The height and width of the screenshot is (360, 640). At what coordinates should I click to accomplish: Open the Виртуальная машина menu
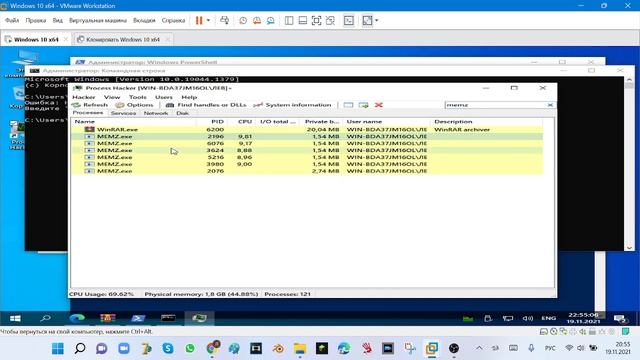pos(98,20)
